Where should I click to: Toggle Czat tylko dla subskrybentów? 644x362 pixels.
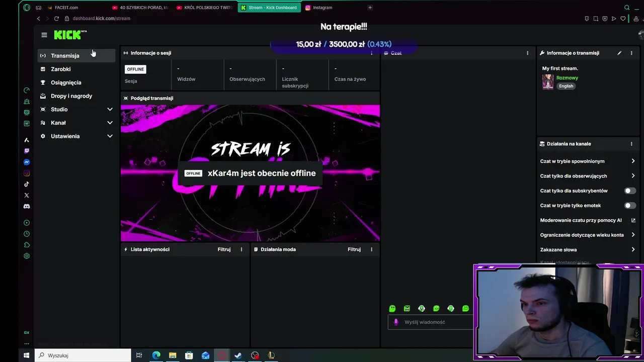click(x=630, y=191)
